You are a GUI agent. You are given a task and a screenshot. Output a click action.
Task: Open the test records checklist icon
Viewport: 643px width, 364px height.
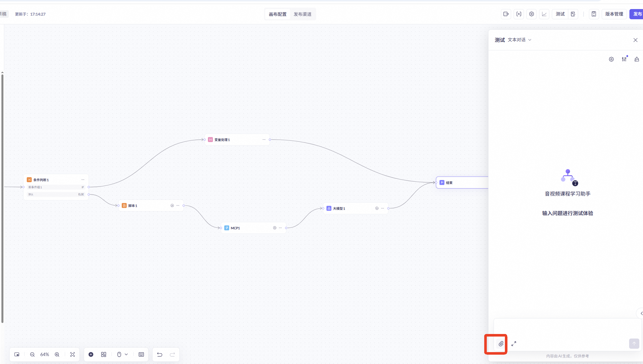coord(573,14)
